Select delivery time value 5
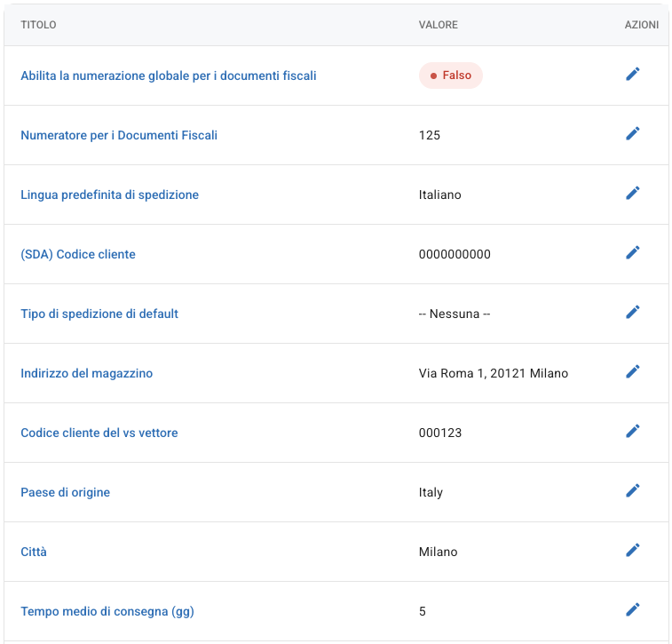The image size is (672, 644). [423, 611]
